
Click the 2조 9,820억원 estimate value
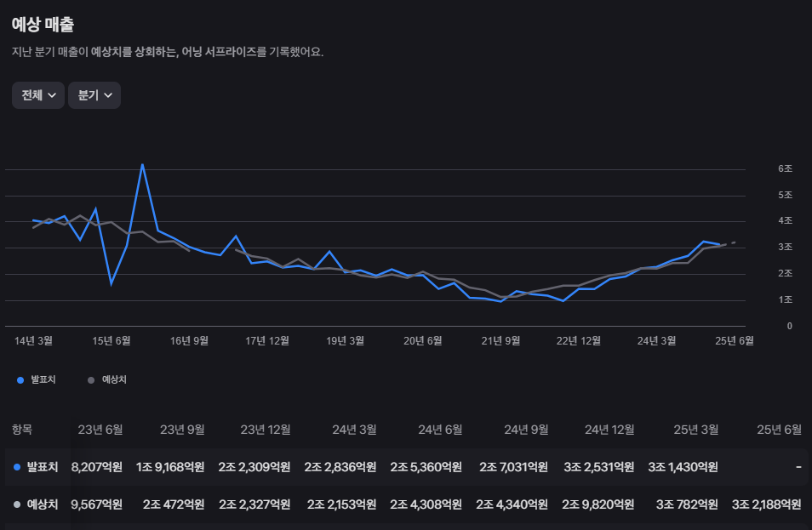pyautogui.click(x=598, y=504)
